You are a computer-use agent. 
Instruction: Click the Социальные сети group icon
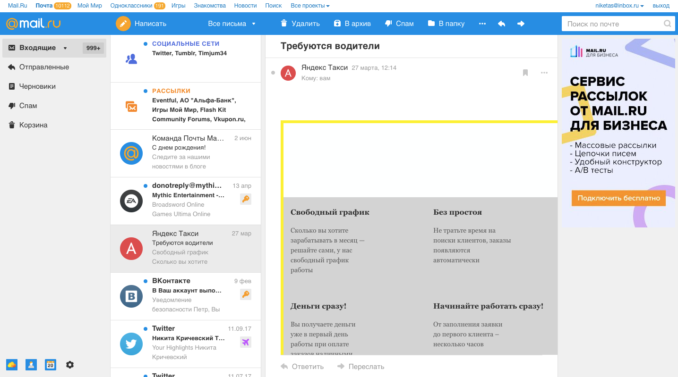[131, 59]
